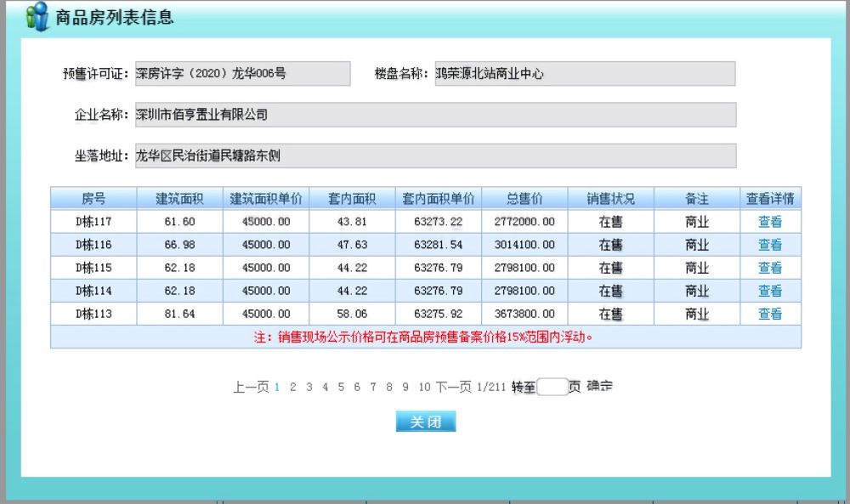Select page 10 in pagination
This screenshot has width=850, height=504.
pyautogui.click(x=424, y=387)
